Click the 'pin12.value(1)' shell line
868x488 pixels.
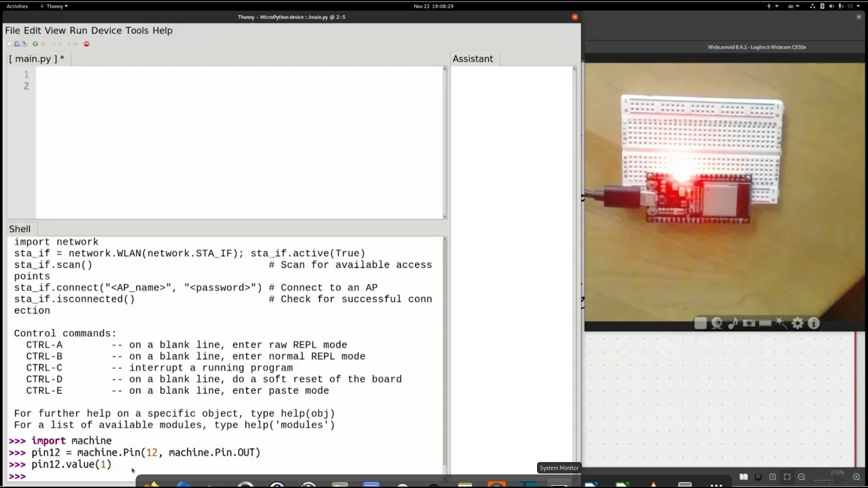point(71,464)
